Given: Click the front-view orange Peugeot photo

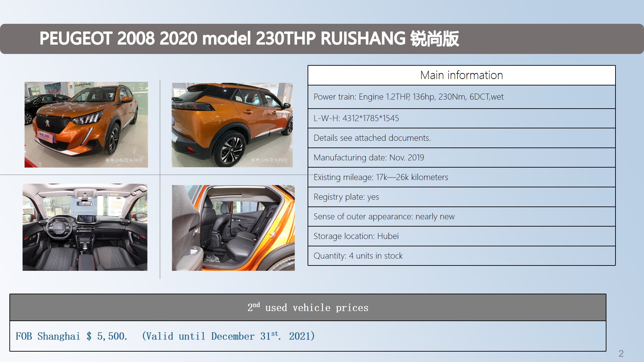Looking at the screenshot, I should (x=86, y=124).
